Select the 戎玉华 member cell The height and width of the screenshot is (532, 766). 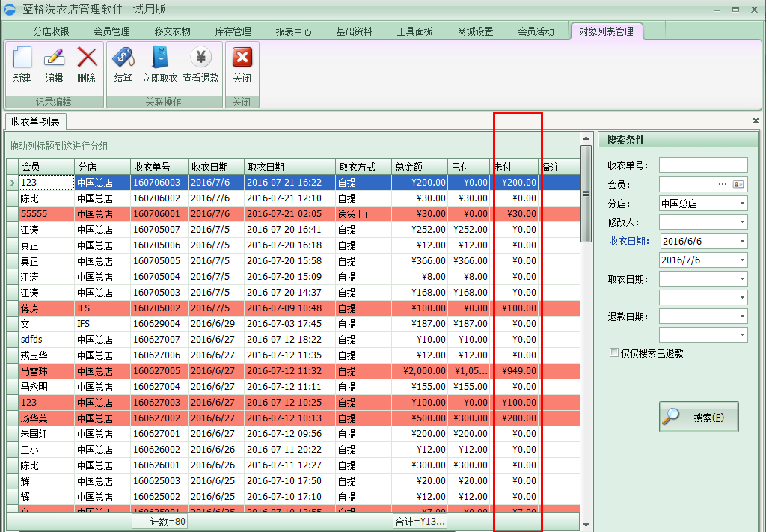coord(46,355)
